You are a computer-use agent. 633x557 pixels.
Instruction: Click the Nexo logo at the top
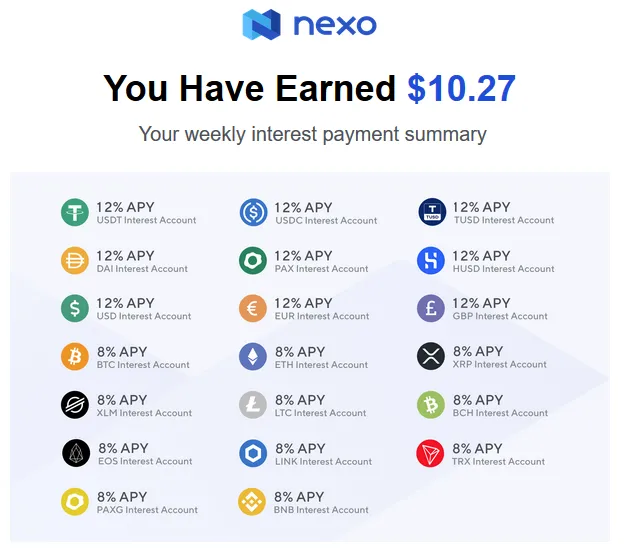(x=309, y=25)
